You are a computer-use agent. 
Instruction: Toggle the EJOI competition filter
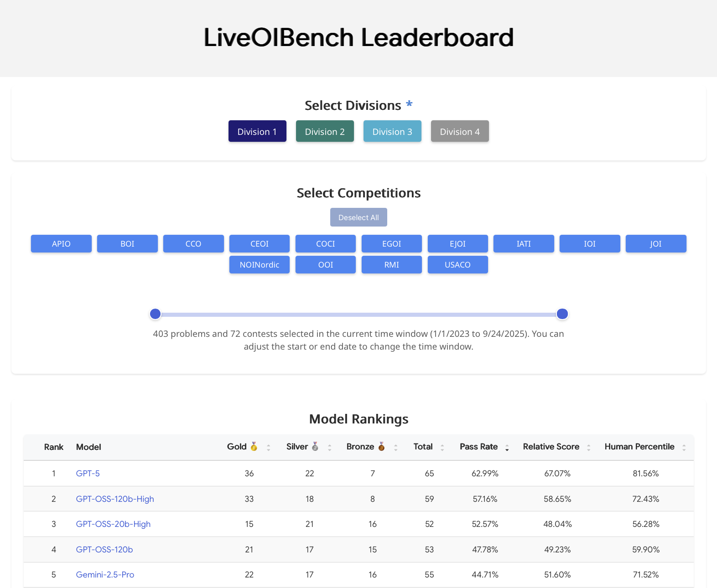(x=458, y=243)
